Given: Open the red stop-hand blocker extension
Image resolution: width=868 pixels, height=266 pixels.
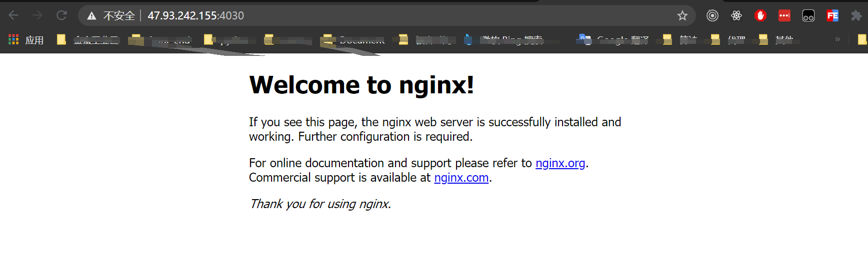Looking at the screenshot, I should (760, 15).
